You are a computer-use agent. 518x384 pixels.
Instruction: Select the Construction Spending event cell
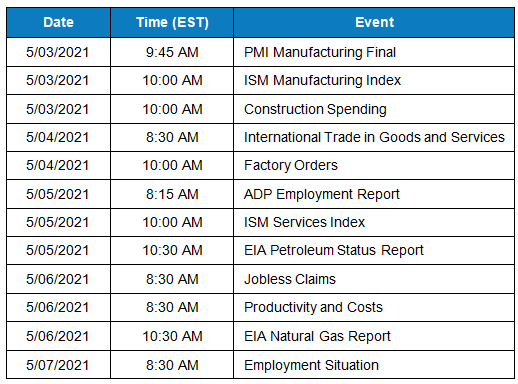tap(374, 109)
